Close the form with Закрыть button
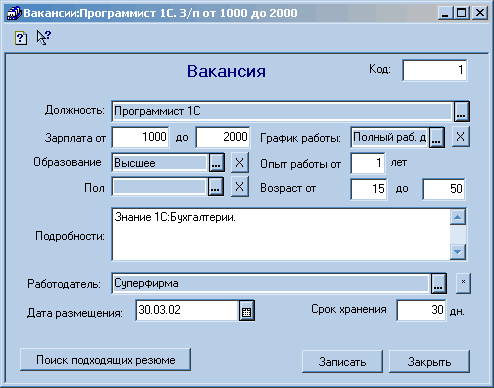The image size is (494, 388). pyautogui.click(x=429, y=361)
